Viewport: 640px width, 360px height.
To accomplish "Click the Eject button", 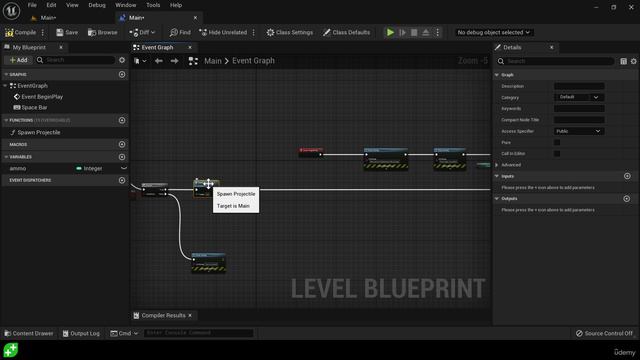I will (426, 32).
